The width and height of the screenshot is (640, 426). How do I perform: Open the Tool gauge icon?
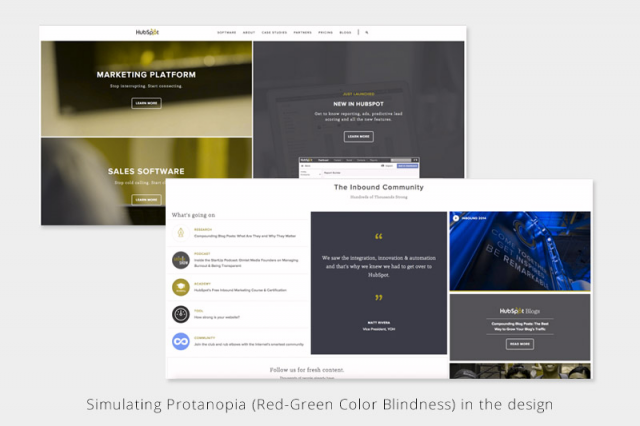pos(181,314)
